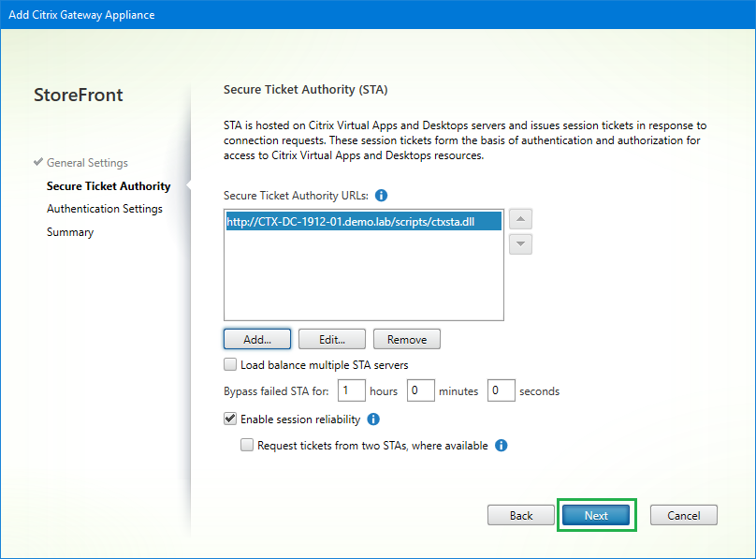Select Secure Ticket Authority in sidebar
Screen dimensions: 756x559
pyautogui.click(x=109, y=186)
